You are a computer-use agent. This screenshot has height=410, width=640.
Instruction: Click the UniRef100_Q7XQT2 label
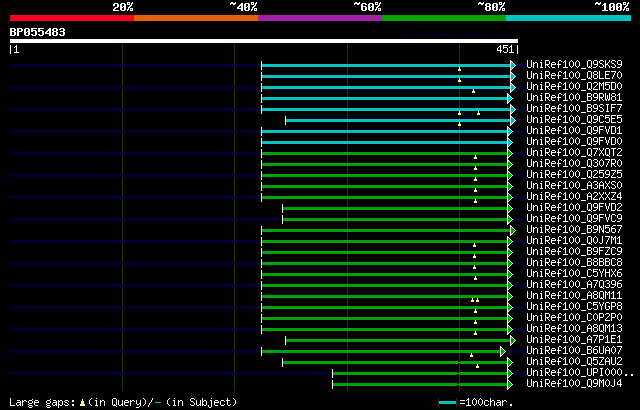pos(574,153)
